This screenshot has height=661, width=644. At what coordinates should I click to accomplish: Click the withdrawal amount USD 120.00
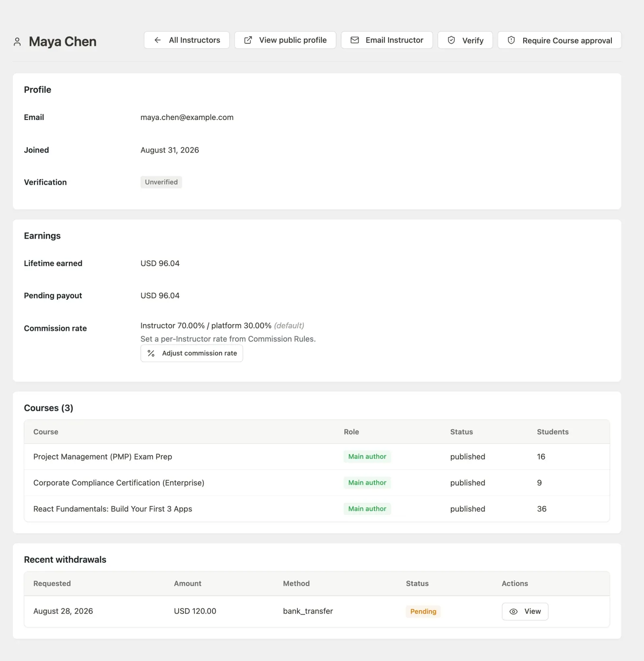[195, 611]
